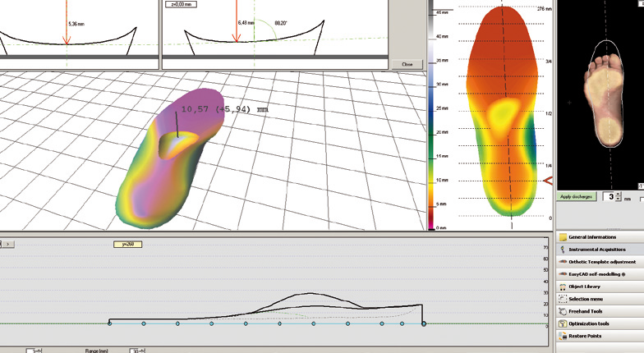Open the Object Library icon
Image resolution: width=644 pixels, height=353 pixels.
pyautogui.click(x=563, y=287)
